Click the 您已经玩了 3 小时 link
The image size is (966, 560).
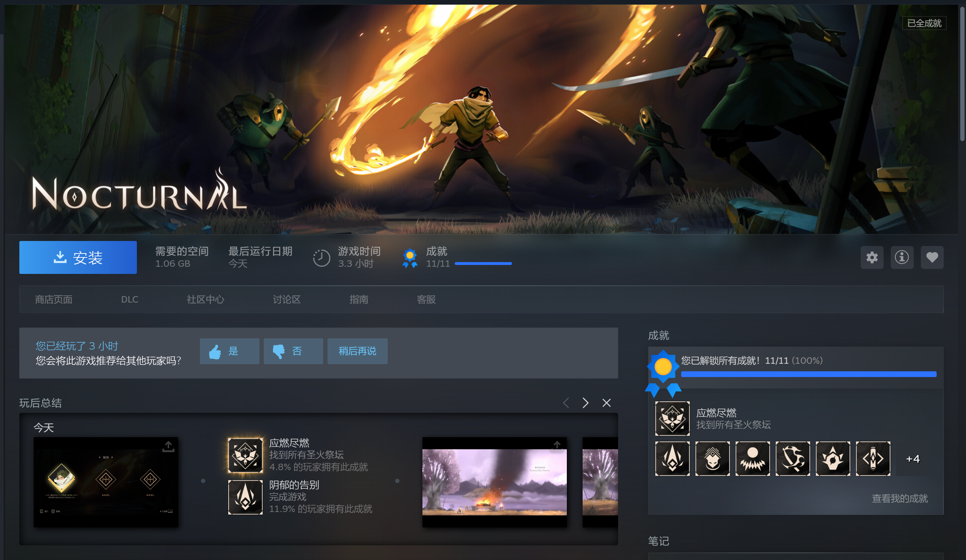[77, 346]
